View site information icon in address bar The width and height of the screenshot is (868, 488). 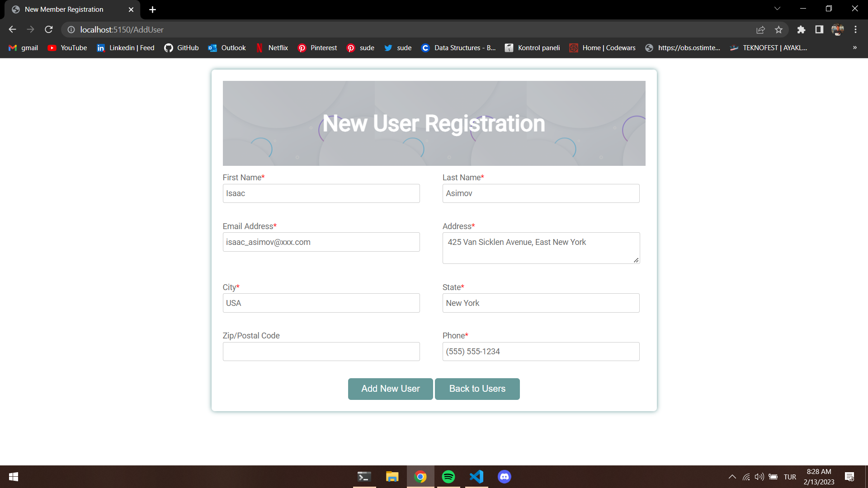point(71,30)
